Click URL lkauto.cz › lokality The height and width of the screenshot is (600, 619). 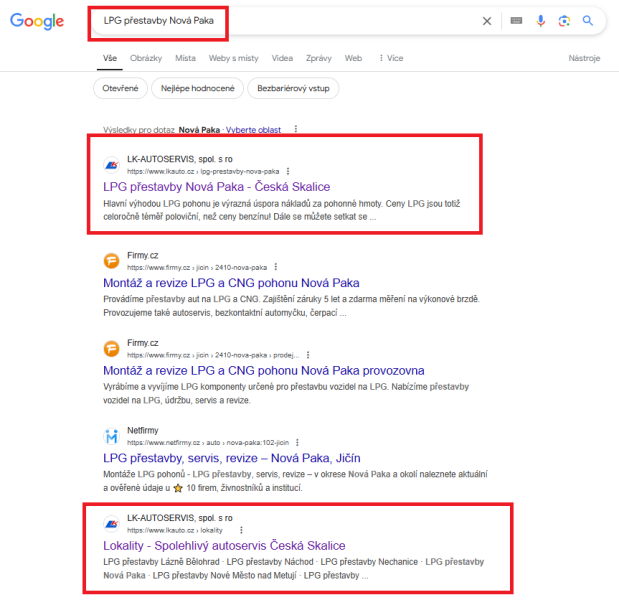click(x=174, y=530)
